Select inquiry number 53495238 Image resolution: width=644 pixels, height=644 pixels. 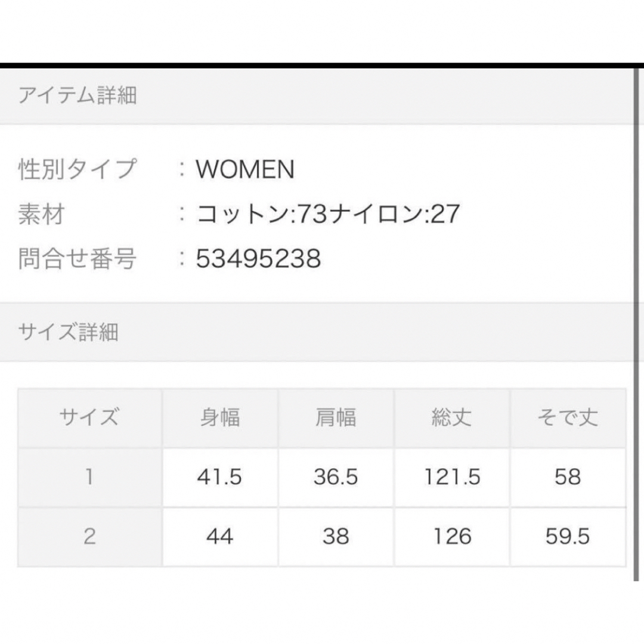pyautogui.click(x=258, y=259)
